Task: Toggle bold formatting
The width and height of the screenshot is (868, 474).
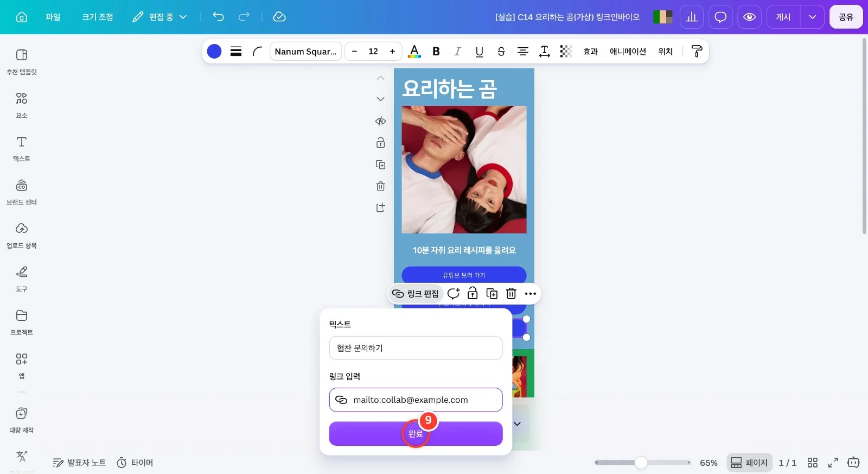Action: 436,52
